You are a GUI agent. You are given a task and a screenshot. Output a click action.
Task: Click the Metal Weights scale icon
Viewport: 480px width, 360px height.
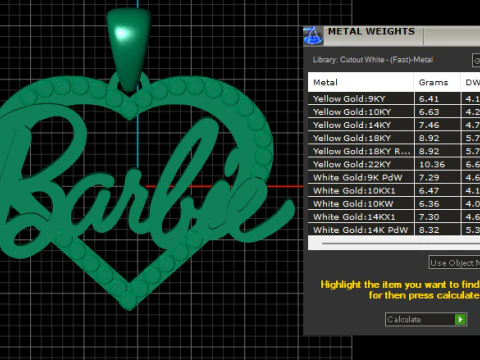coord(313,36)
